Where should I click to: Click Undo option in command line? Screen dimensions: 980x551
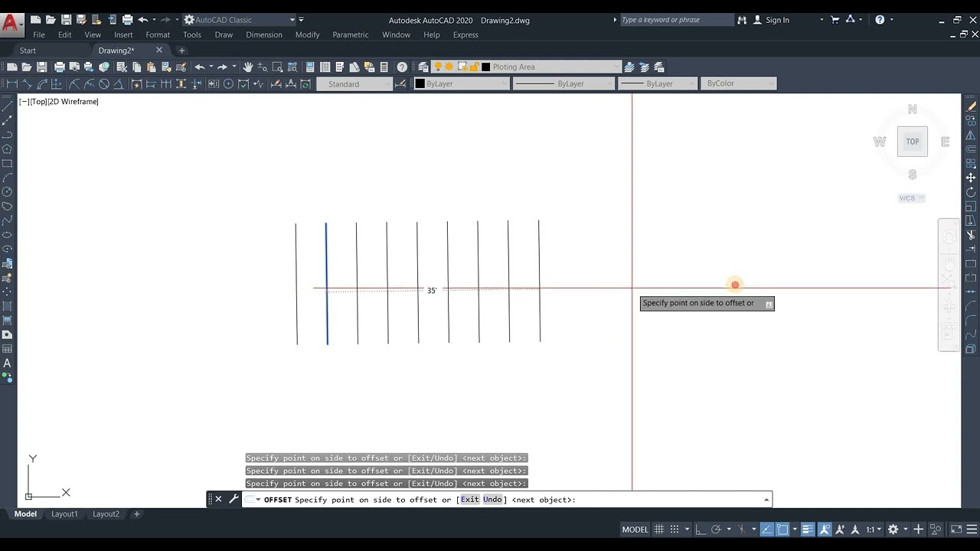pyautogui.click(x=492, y=500)
